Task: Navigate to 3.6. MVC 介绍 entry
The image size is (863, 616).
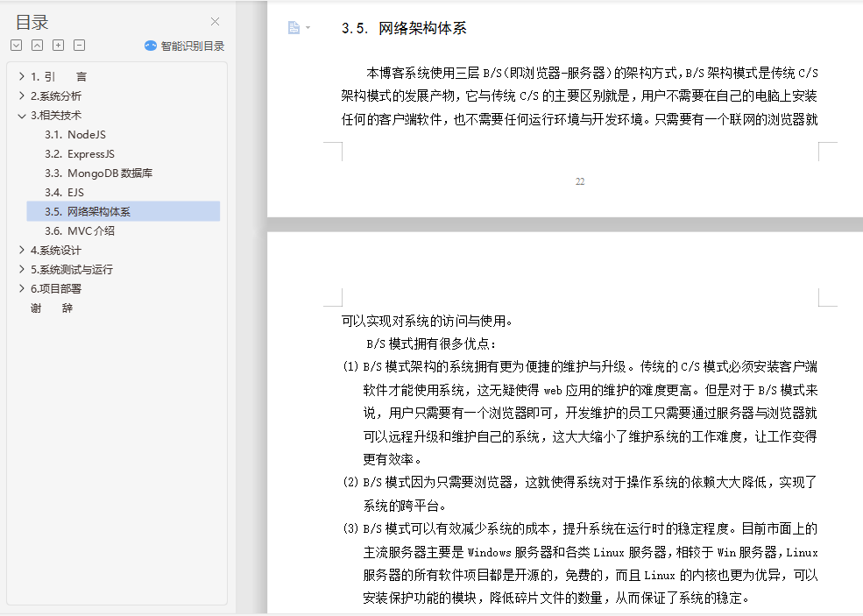Action: (80, 230)
